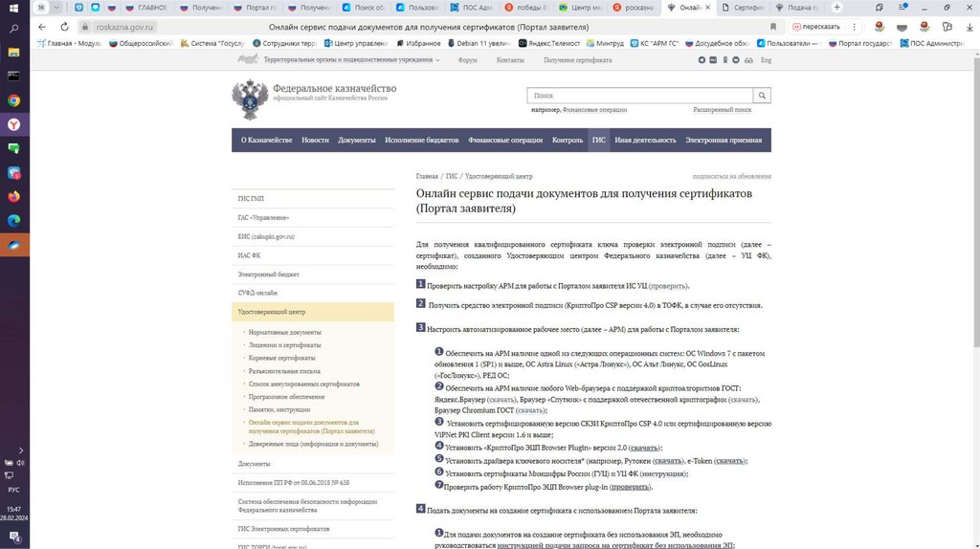Click подписаться на обновления link
980x549 pixels.
(731, 177)
